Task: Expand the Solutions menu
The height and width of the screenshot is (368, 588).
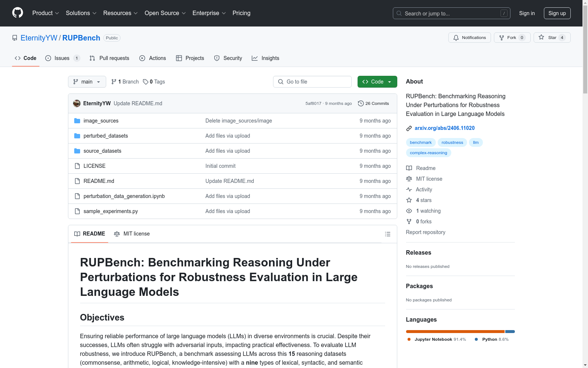Action: (81, 13)
